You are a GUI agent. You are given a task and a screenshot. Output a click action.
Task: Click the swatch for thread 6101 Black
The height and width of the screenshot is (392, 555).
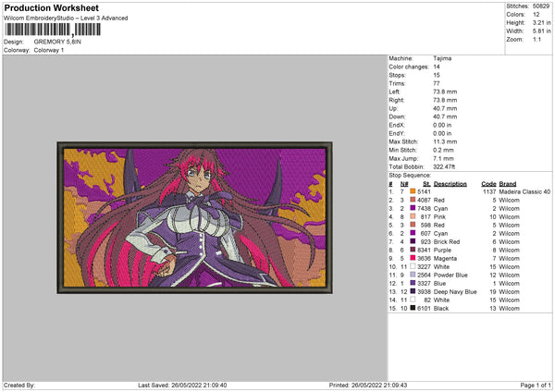(413, 308)
